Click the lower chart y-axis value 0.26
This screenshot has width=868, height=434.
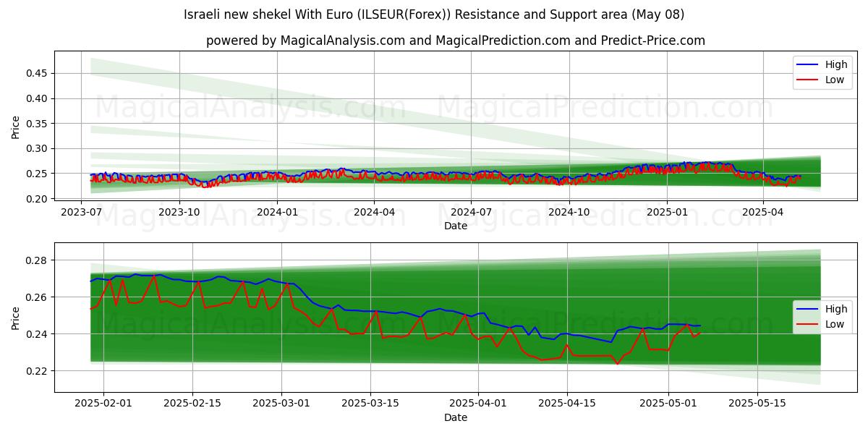click(38, 297)
